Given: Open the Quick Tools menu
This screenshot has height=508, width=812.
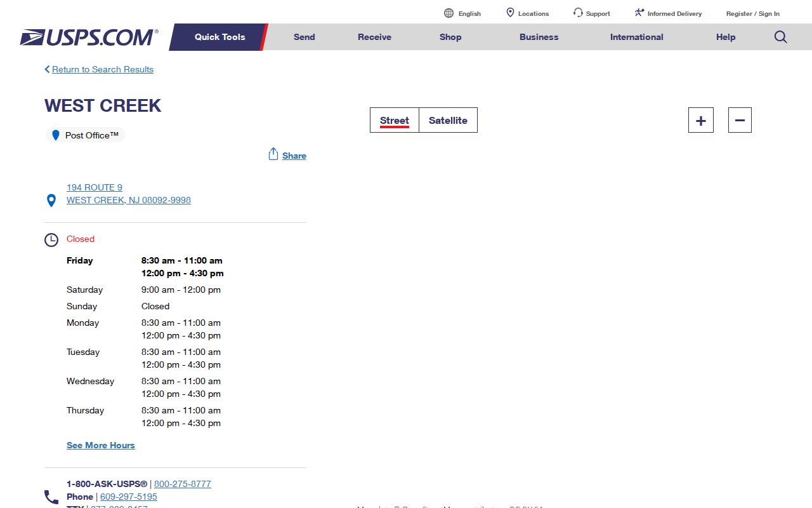Looking at the screenshot, I should [x=219, y=37].
